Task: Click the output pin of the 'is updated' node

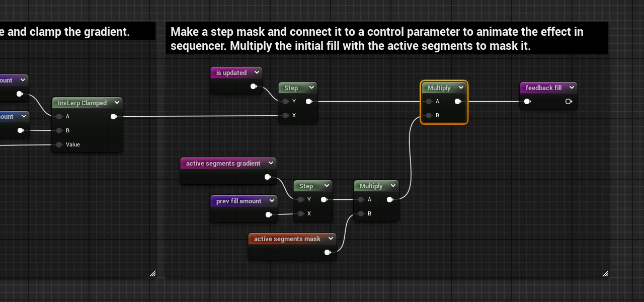Action: click(254, 87)
